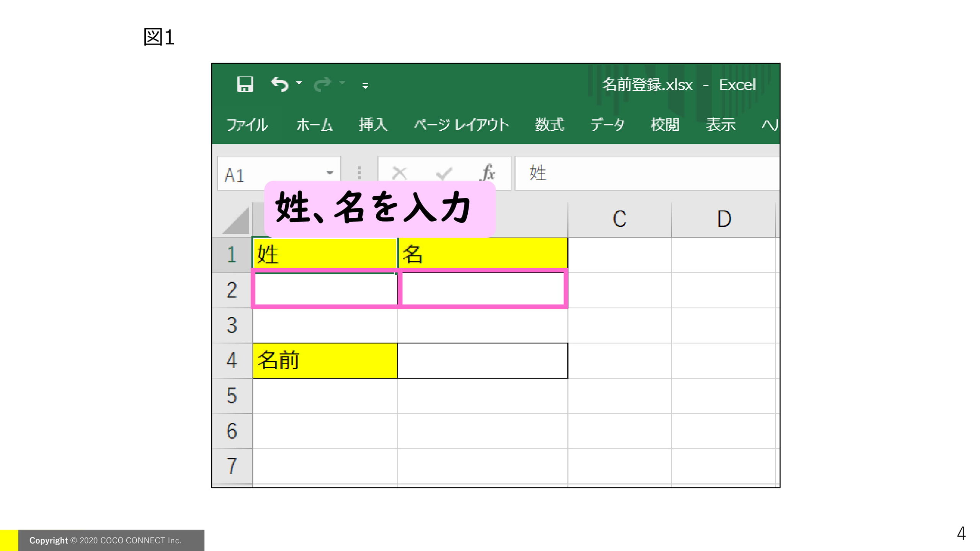Select cell C1

click(x=620, y=255)
